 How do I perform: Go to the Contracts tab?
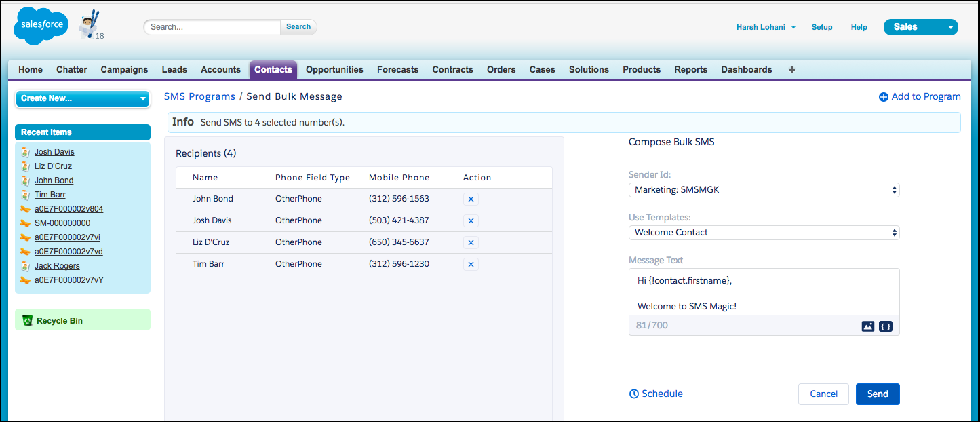point(453,69)
